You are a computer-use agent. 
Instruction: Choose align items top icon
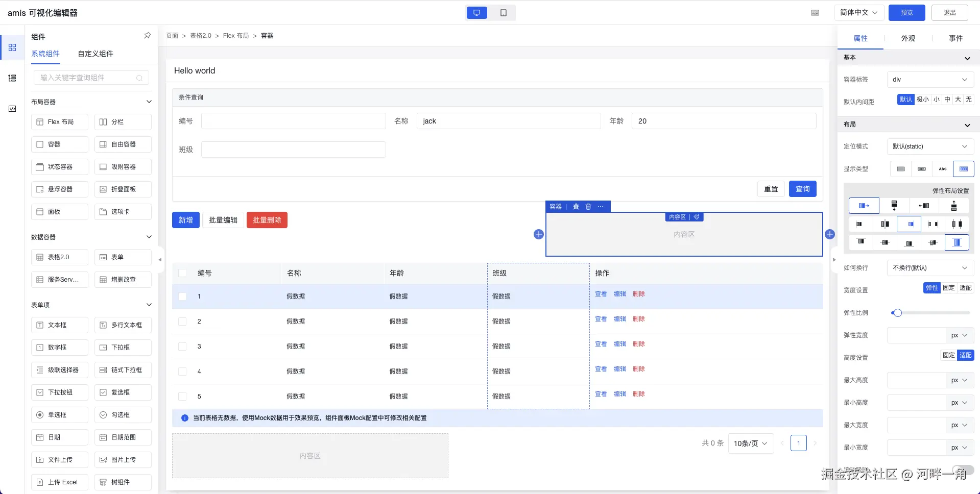861,242
